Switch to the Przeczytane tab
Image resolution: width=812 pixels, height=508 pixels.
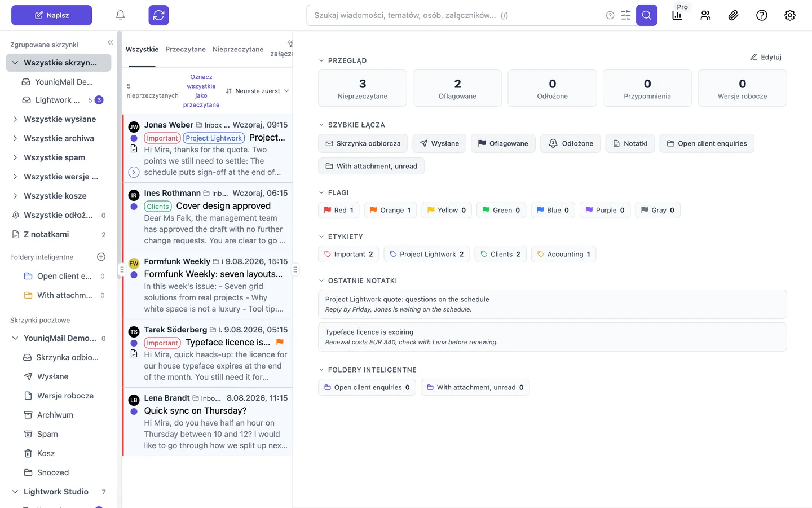click(x=186, y=49)
